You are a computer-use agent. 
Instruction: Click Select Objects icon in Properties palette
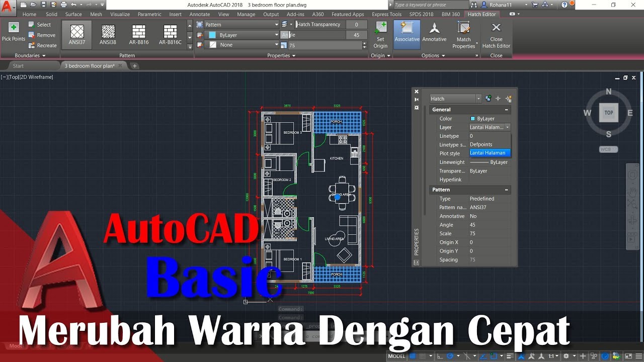coord(498,99)
